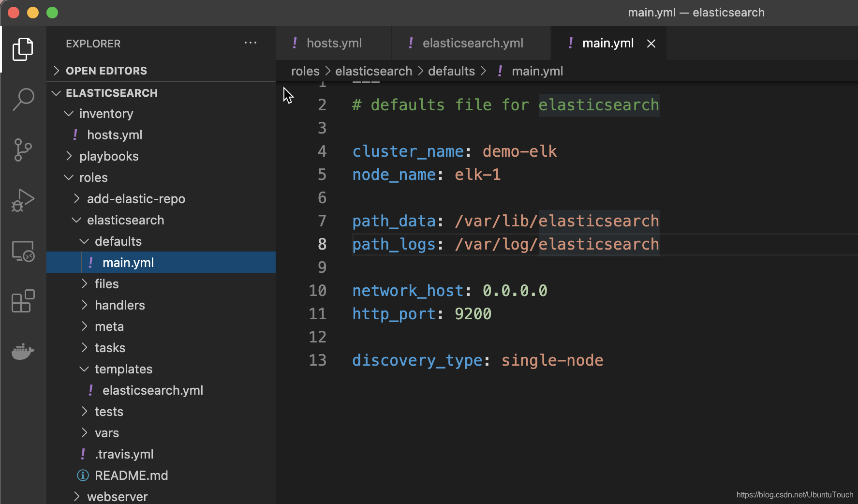Click YAML icon on hosts.yml tab
The height and width of the screenshot is (504, 858).
295,43
